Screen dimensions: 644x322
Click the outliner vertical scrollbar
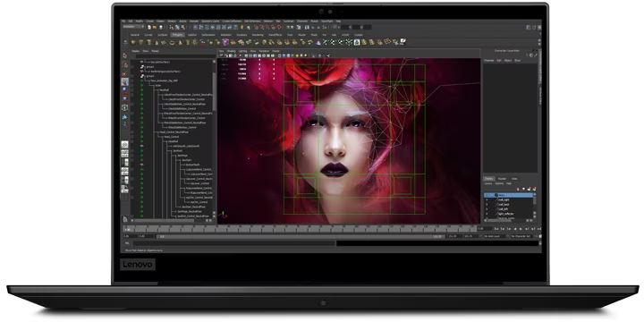(214, 140)
